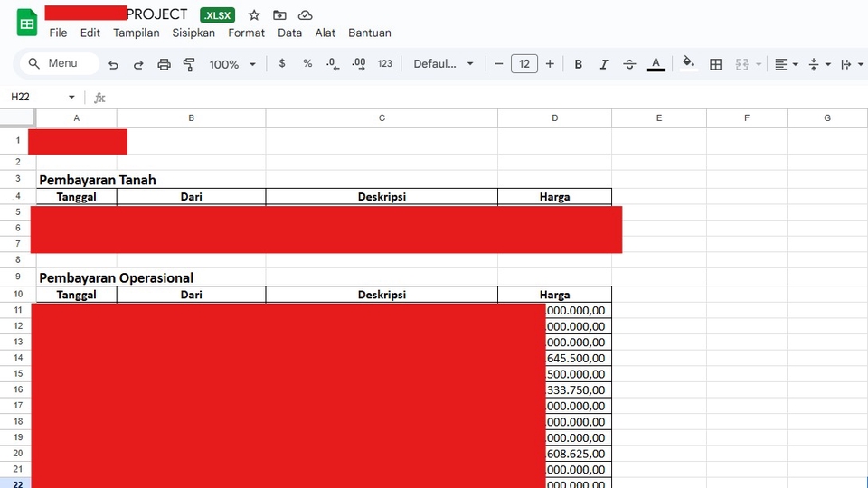Open more number formats 123
Image resolution: width=868 pixels, height=488 pixels.
coord(385,63)
